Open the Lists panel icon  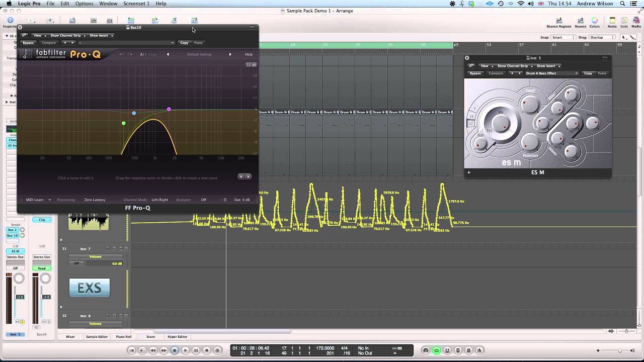(624, 21)
